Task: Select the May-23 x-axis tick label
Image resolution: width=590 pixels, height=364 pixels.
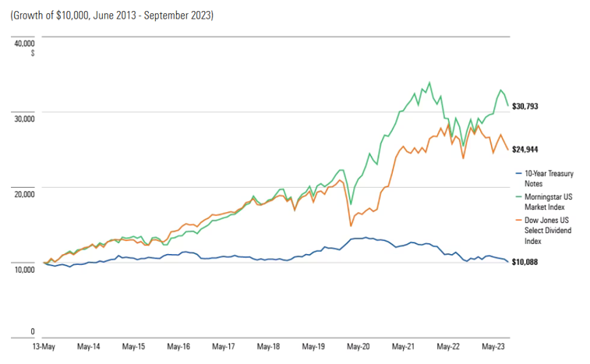Action: (x=490, y=345)
